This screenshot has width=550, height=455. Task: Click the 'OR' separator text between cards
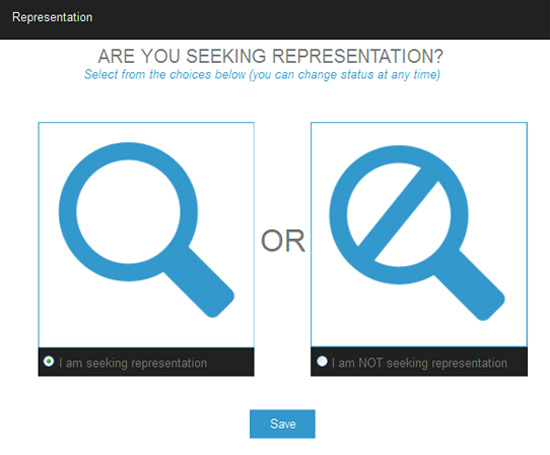pyautogui.click(x=283, y=241)
